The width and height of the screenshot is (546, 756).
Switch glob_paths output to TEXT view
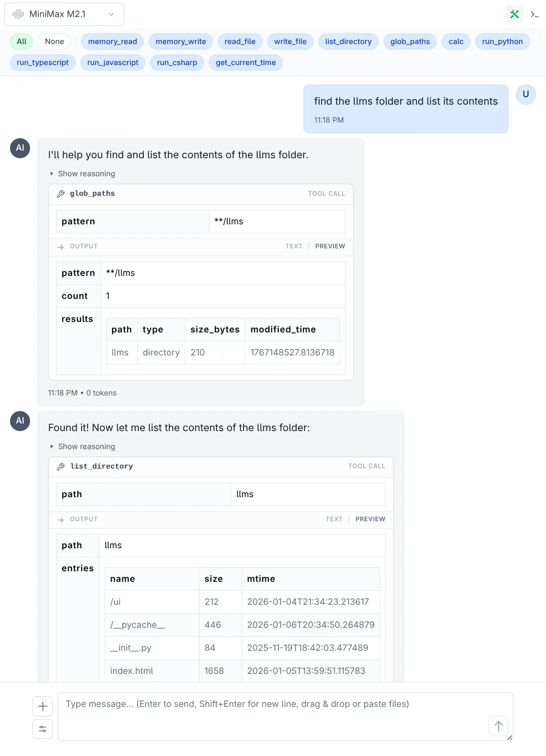point(294,246)
